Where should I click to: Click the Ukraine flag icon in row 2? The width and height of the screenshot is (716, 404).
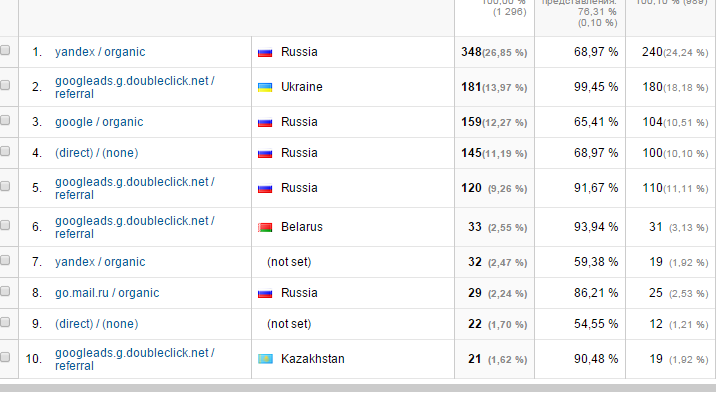click(265, 88)
